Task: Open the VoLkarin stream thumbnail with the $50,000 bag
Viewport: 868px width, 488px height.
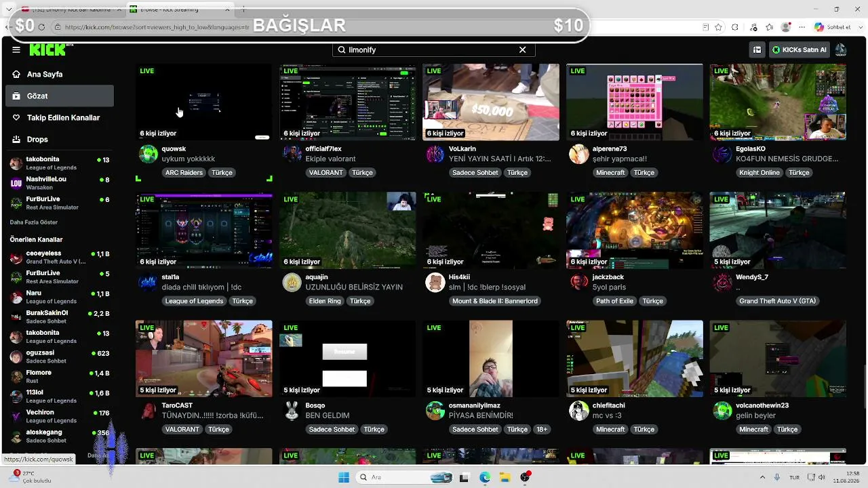Action: tap(491, 102)
